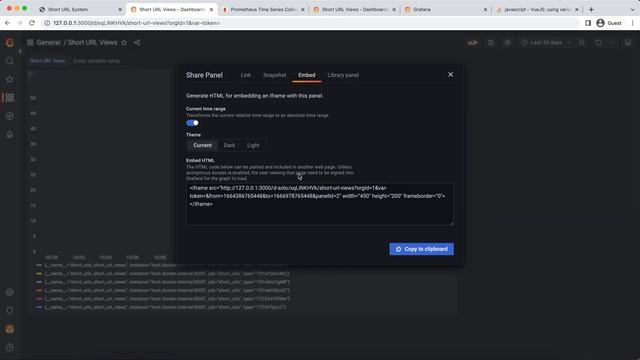Open the Dashboards grid icon in sidebar

9,98
